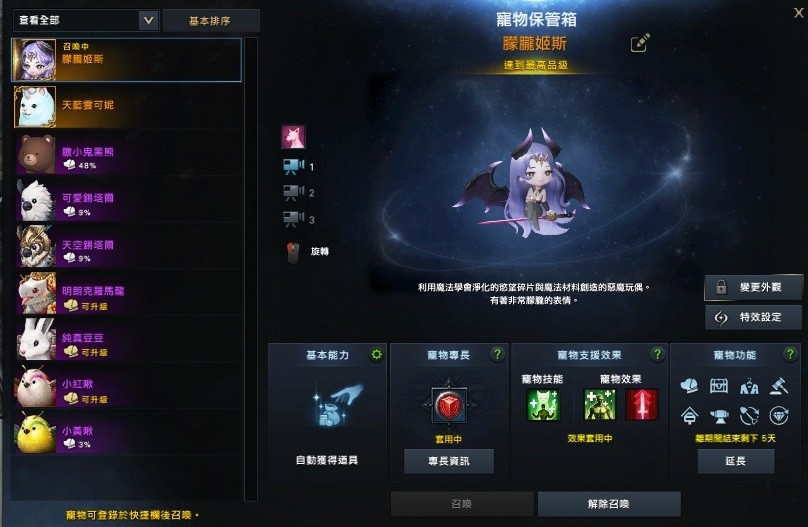Open pet support effect help icon

[657, 354]
